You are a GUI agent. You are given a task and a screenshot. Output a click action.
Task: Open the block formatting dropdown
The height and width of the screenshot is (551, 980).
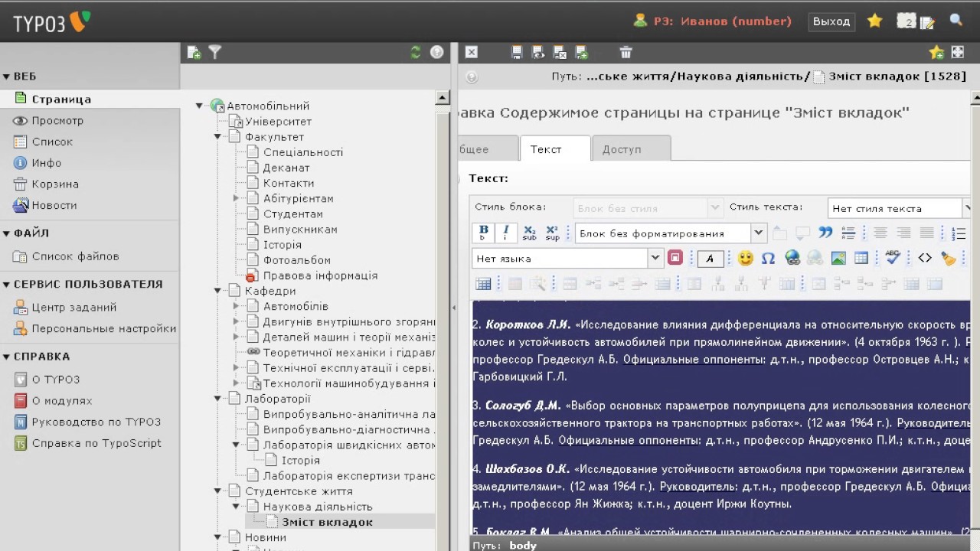pyautogui.click(x=670, y=233)
